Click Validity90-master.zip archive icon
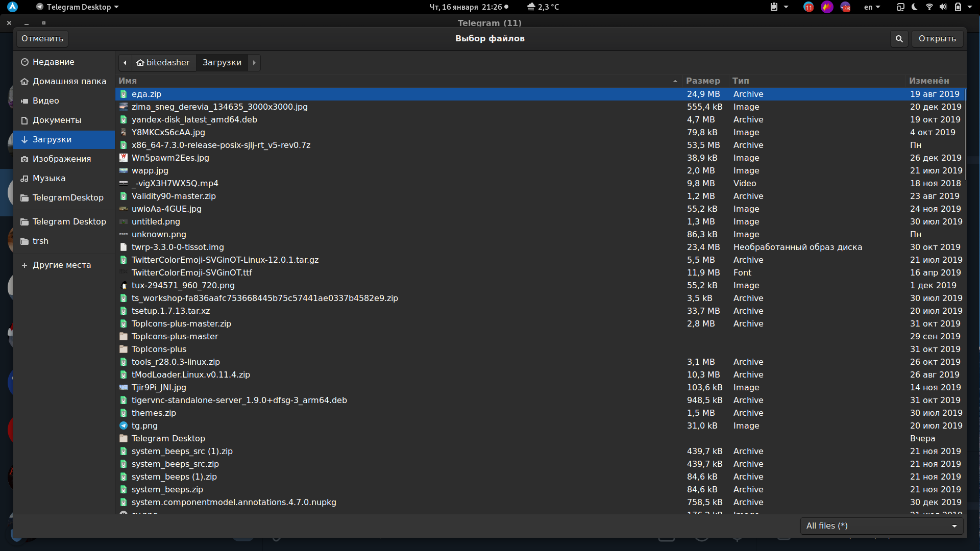Viewport: 980px width, 551px height. 123,196
